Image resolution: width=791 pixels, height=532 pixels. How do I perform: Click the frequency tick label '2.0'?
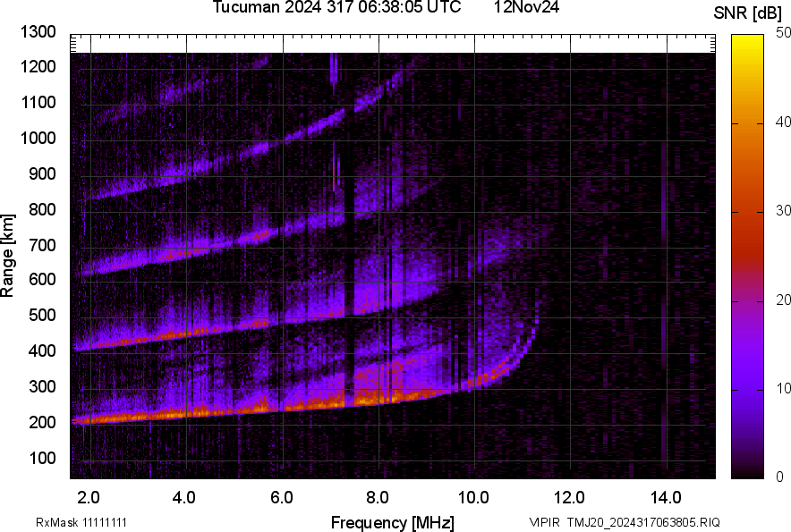89,498
